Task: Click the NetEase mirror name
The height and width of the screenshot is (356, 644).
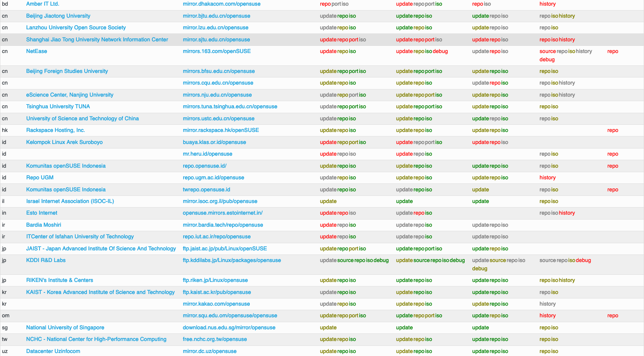Action: coord(36,52)
